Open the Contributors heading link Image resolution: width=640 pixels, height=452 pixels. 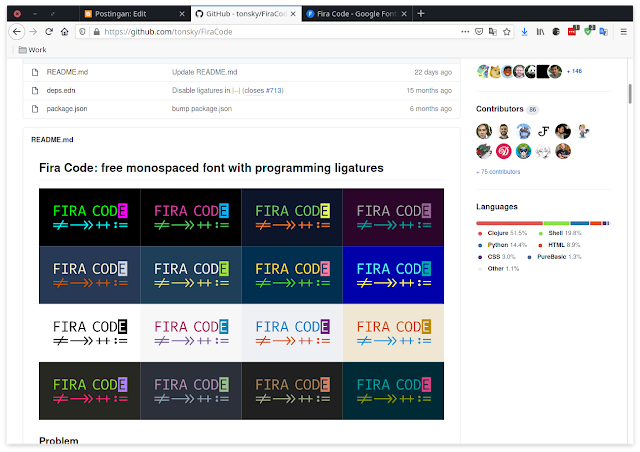[x=499, y=109]
